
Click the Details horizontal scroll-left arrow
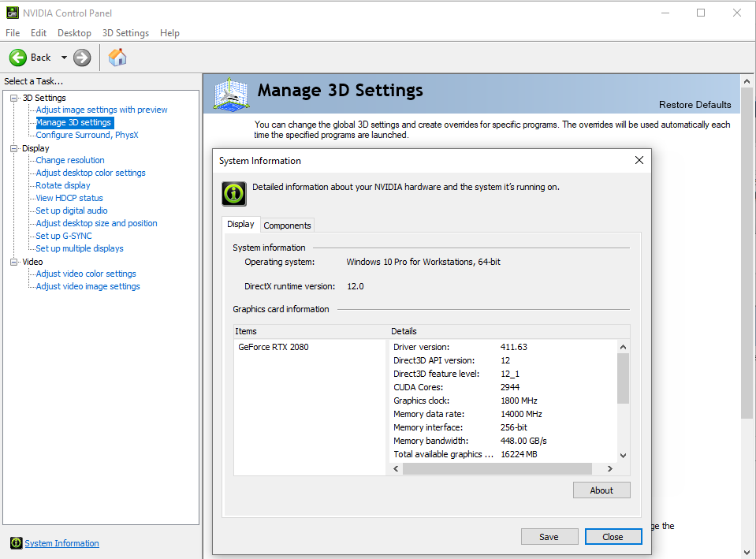[396, 468]
